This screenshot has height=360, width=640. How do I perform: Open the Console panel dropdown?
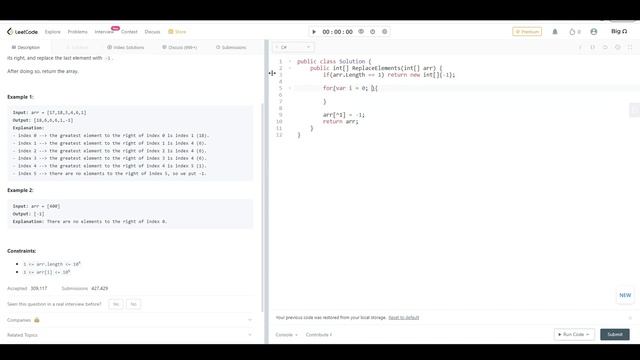click(x=286, y=335)
